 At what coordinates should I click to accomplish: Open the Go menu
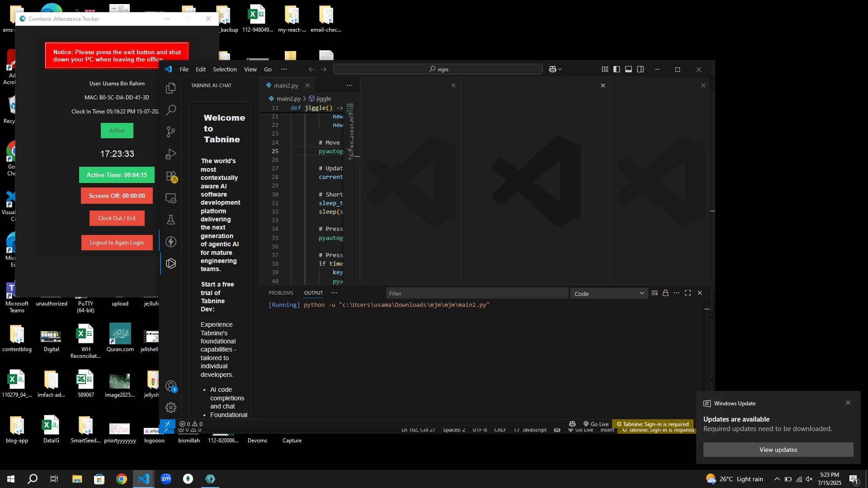[x=268, y=69]
